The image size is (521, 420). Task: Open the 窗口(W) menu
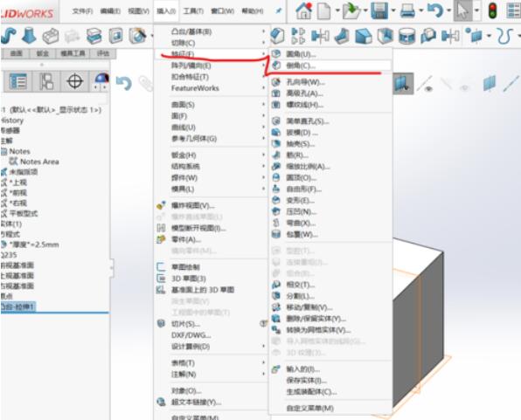[222, 11]
